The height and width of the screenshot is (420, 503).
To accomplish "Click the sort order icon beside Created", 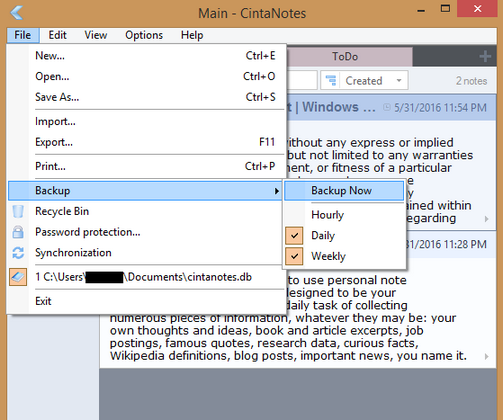I will click(331, 80).
